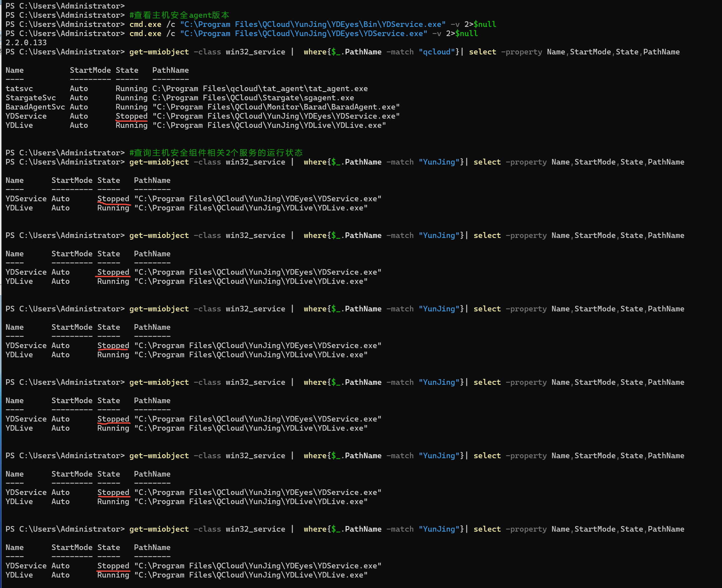Click StartMode header of the topmost table
The width and height of the screenshot is (722, 588).
(x=90, y=70)
